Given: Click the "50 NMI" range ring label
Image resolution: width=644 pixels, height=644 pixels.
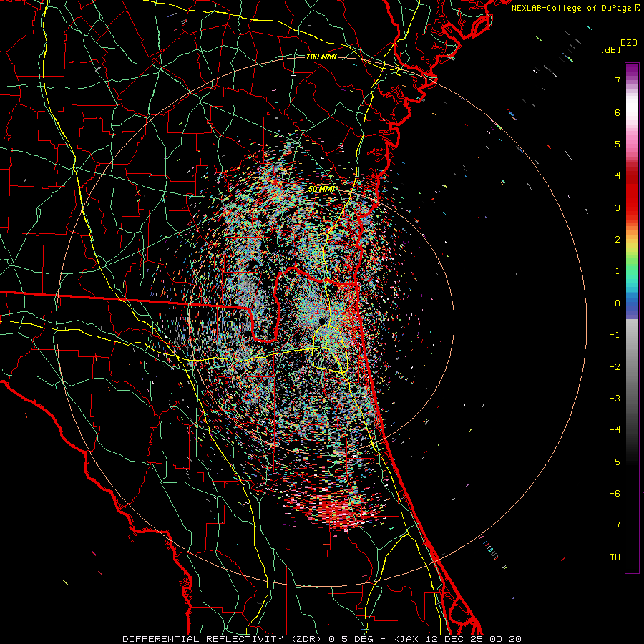Looking at the screenshot, I should [x=321, y=190].
